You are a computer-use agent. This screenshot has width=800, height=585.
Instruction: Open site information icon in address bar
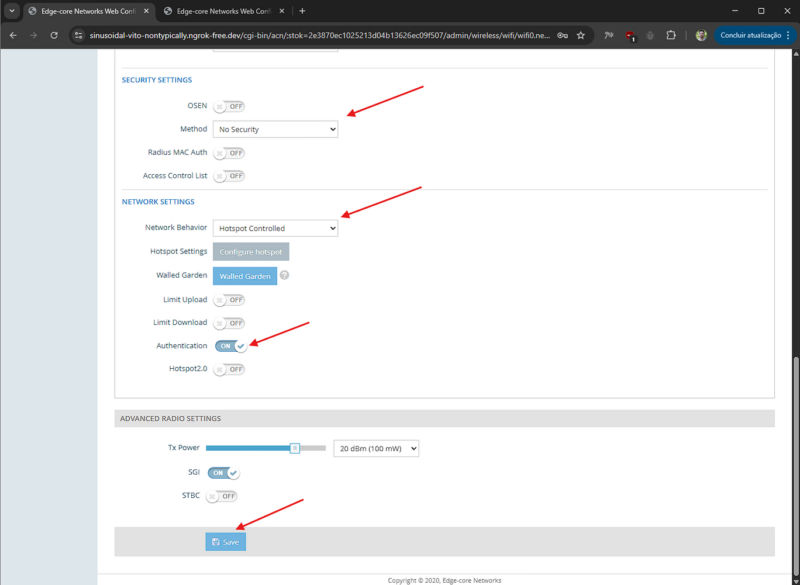click(x=79, y=35)
